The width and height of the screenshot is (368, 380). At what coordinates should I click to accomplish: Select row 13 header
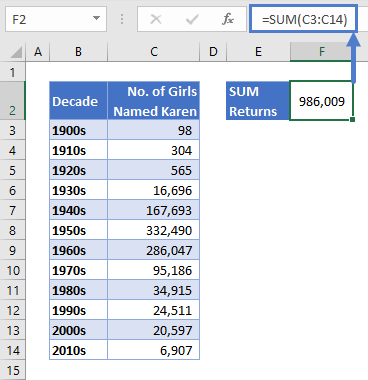(x=13, y=330)
